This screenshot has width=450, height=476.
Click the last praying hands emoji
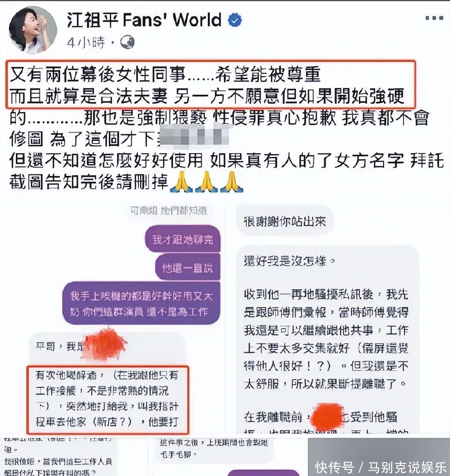pos(232,182)
